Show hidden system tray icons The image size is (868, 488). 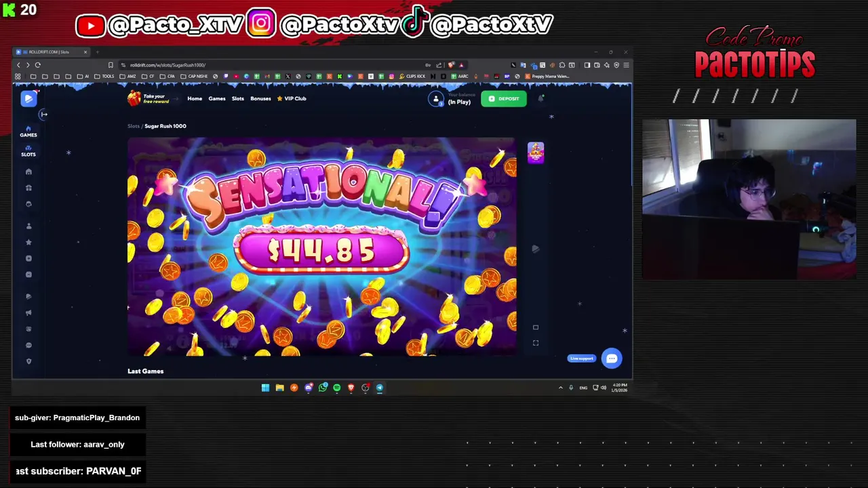pyautogui.click(x=560, y=388)
